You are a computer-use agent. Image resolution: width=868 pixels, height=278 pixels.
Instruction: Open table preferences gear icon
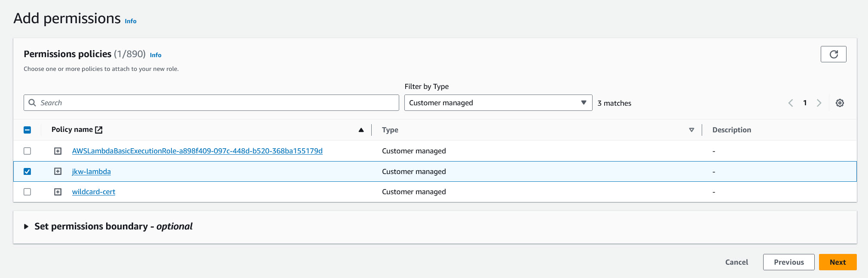(x=840, y=103)
